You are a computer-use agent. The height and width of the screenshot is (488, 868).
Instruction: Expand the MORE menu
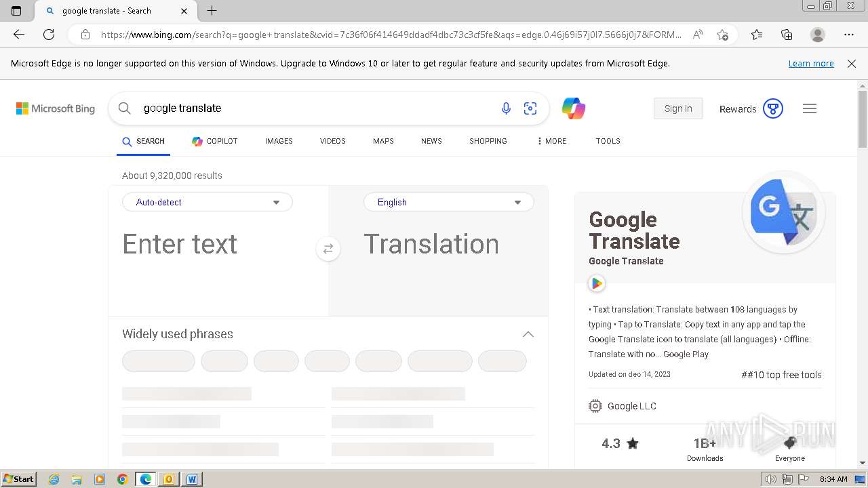[552, 141]
